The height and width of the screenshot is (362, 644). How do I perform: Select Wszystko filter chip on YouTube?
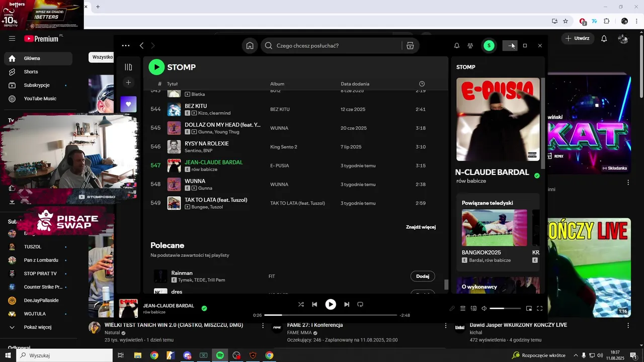(x=102, y=57)
